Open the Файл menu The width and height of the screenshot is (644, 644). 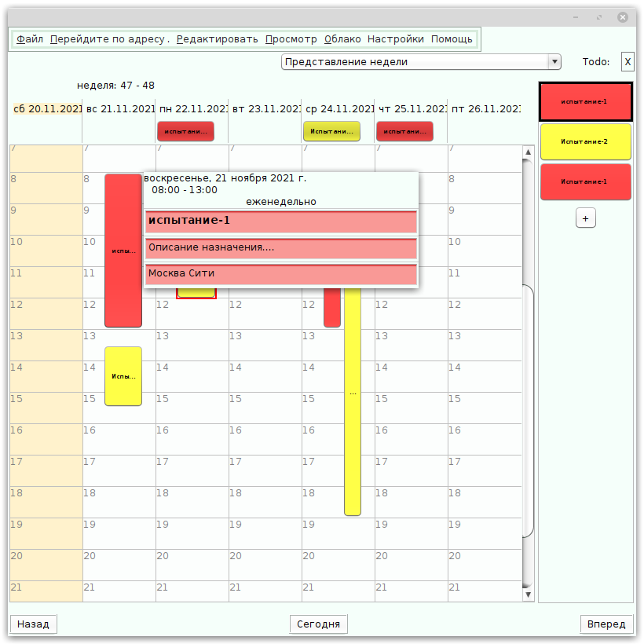point(29,38)
